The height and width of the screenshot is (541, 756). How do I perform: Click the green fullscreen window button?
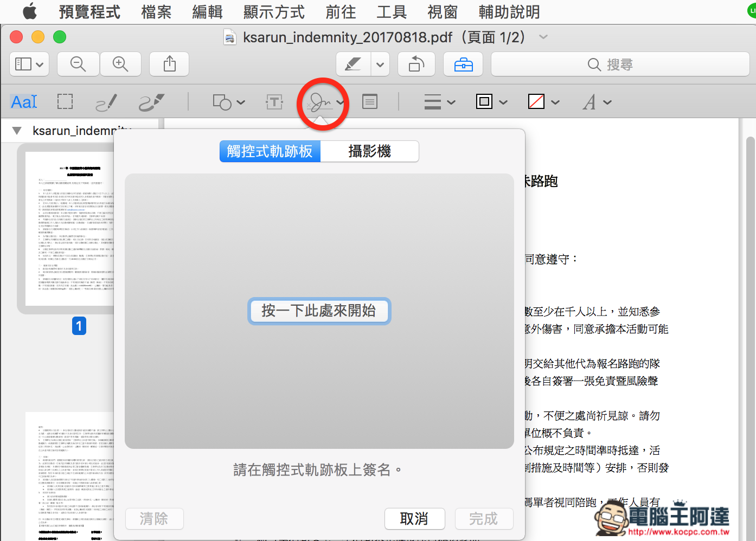[x=60, y=37]
